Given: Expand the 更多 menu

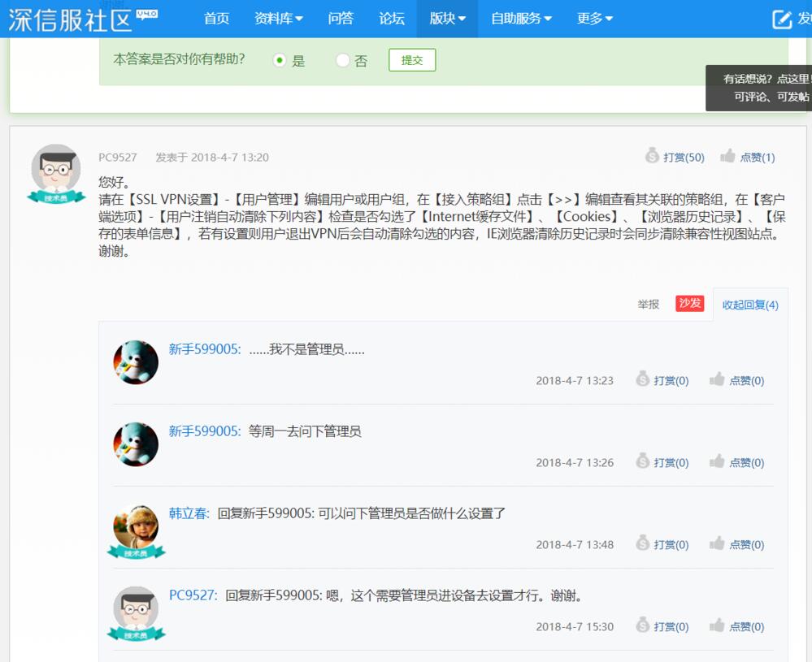Looking at the screenshot, I should tap(595, 19).
